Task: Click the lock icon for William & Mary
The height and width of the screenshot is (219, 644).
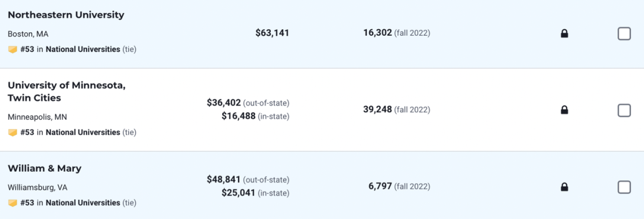Action: [x=564, y=187]
